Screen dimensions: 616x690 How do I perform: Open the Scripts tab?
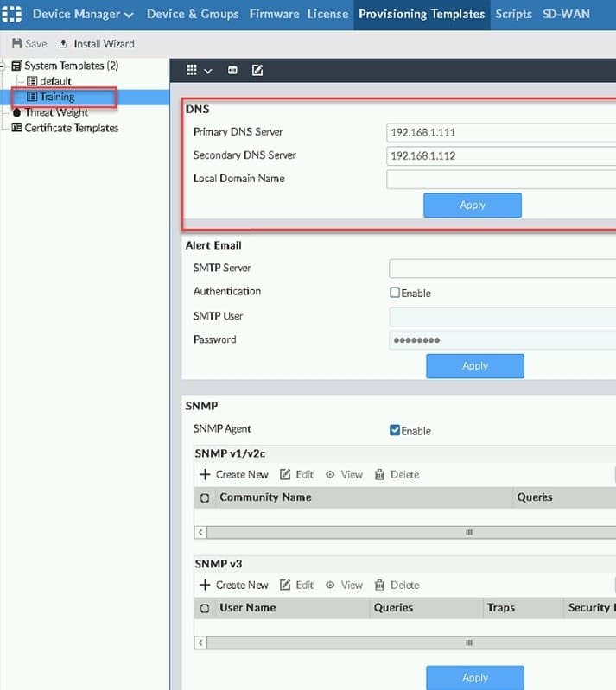[x=513, y=14]
